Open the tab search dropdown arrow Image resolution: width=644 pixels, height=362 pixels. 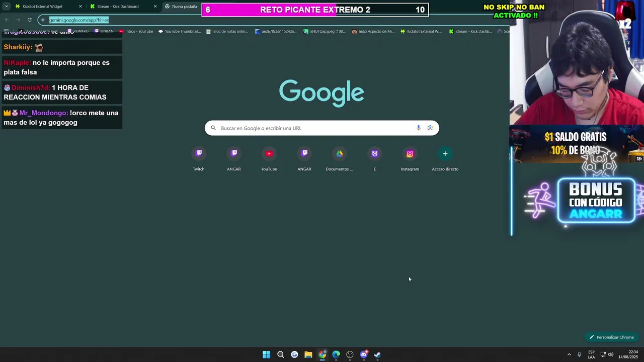tap(6, 7)
